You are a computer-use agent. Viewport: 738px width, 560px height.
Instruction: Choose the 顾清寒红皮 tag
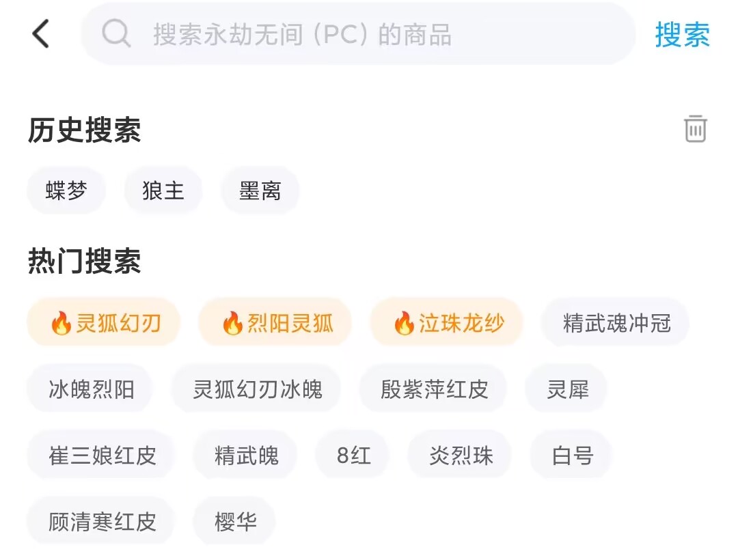pyautogui.click(x=102, y=522)
